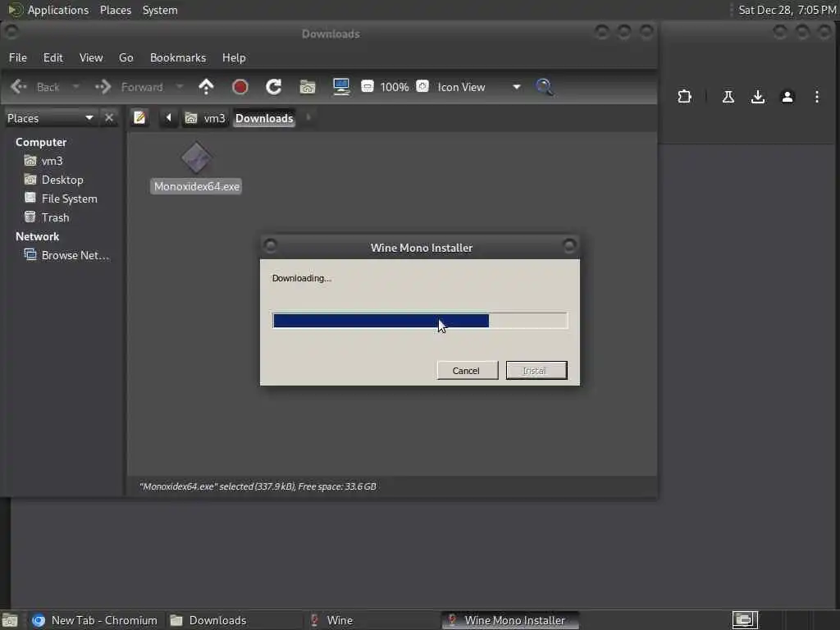Select the Monoxidex64.exe file icon
This screenshot has height=630, width=840.
[x=196, y=158]
